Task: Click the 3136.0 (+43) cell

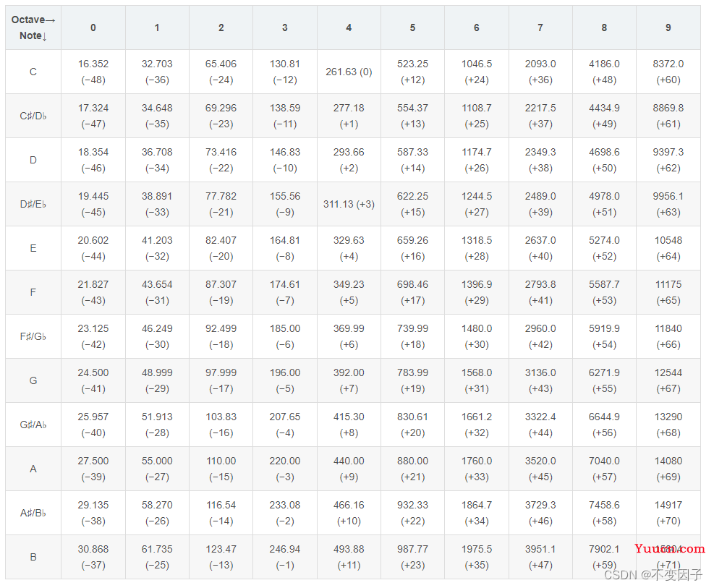Action: (x=540, y=380)
